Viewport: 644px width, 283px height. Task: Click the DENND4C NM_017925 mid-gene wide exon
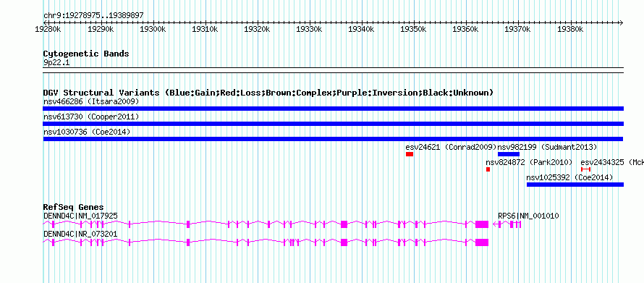point(344,224)
